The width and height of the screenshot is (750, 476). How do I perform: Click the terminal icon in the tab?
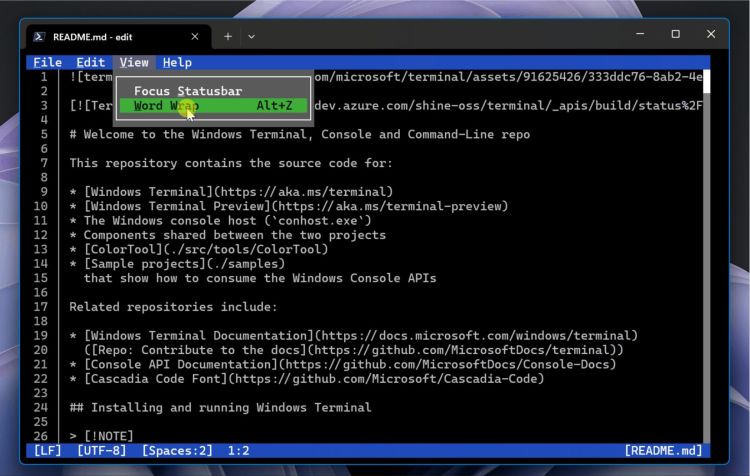pyautogui.click(x=39, y=36)
